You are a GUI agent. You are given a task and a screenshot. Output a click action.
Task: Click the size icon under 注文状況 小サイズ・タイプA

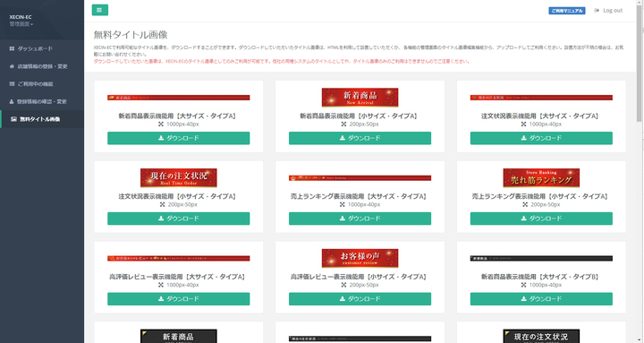coord(162,204)
